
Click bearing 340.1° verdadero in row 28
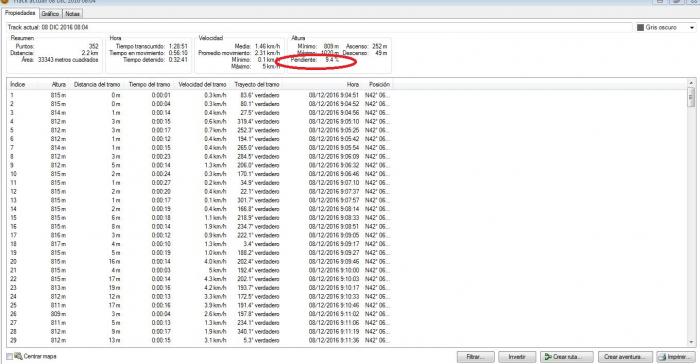coord(258,332)
